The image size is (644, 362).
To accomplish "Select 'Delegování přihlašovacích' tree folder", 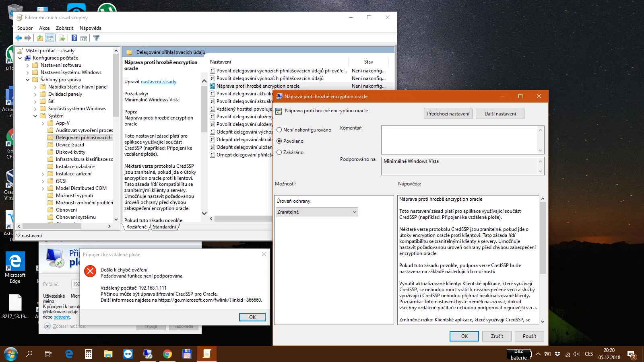I will coord(84,138).
